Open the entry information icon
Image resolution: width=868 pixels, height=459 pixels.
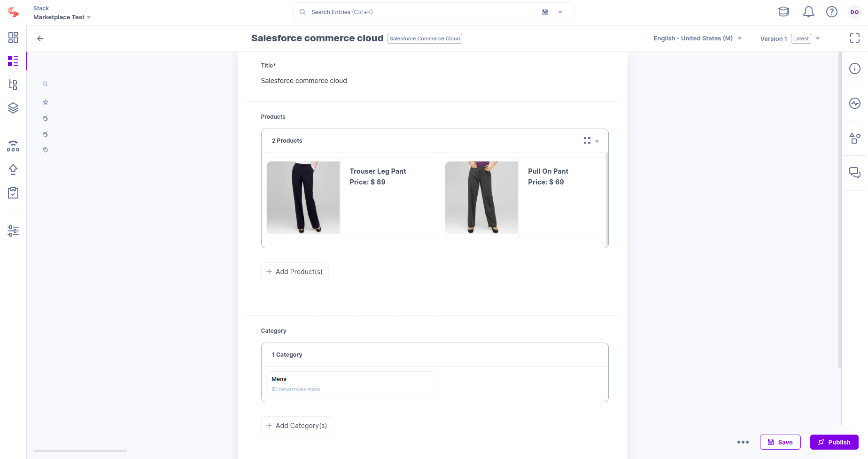pos(855,69)
